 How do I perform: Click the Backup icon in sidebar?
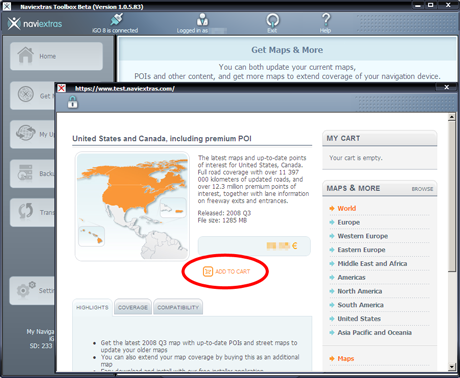pos(25,172)
